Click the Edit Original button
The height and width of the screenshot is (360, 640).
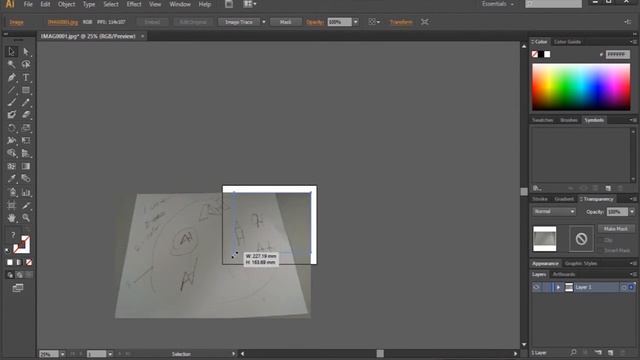point(193,22)
